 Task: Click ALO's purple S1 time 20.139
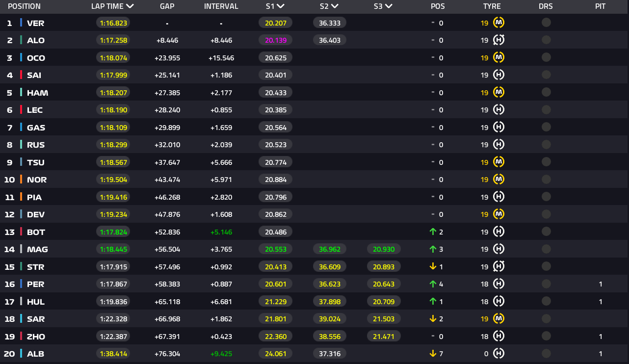click(275, 40)
